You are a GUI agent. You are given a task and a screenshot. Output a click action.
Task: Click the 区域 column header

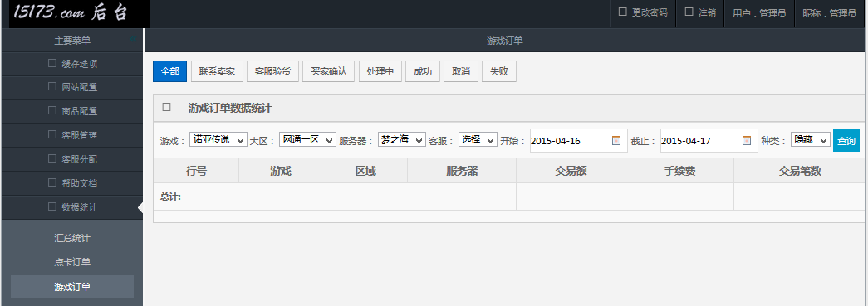(x=365, y=171)
